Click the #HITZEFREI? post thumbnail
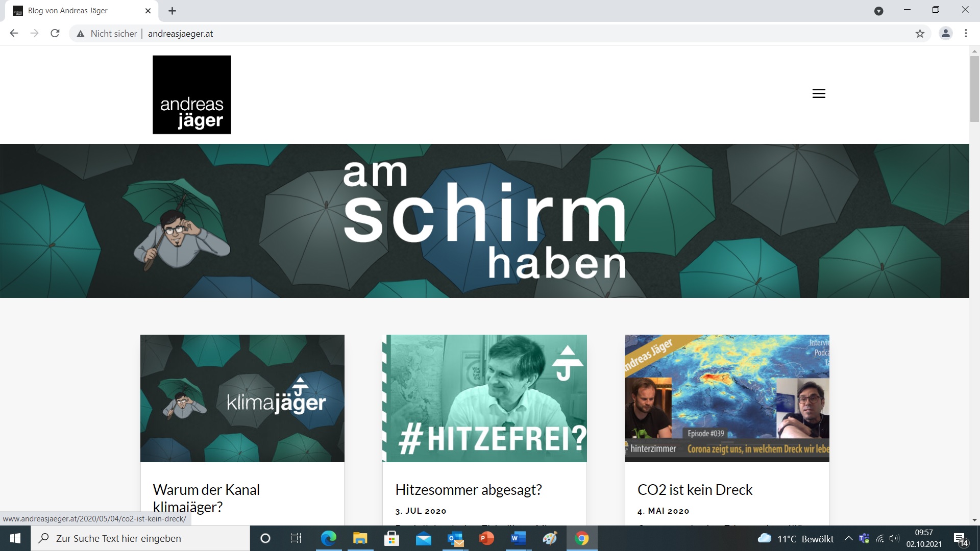Image resolution: width=980 pixels, height=551 pixels. coord(484,398)
